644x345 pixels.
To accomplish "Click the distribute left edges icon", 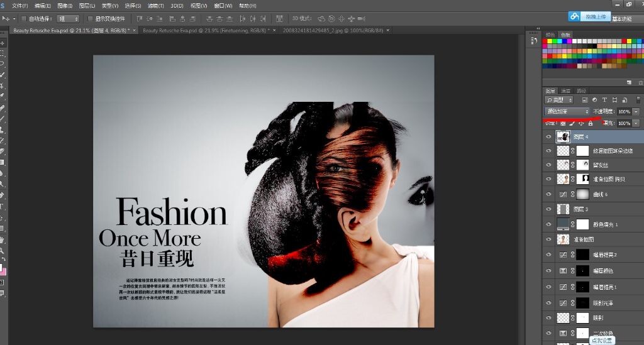I will pyautogui.click(x=242, y=18).
